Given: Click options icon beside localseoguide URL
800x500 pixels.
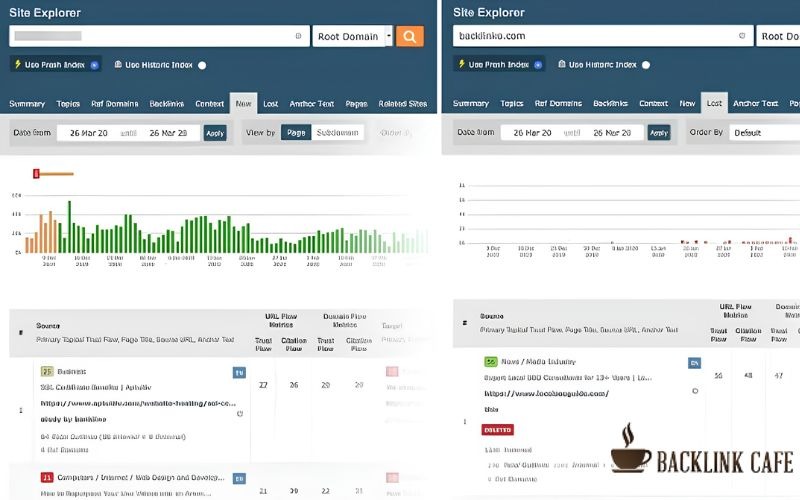Looking at the screenshot, I should (x=695, y=391).
